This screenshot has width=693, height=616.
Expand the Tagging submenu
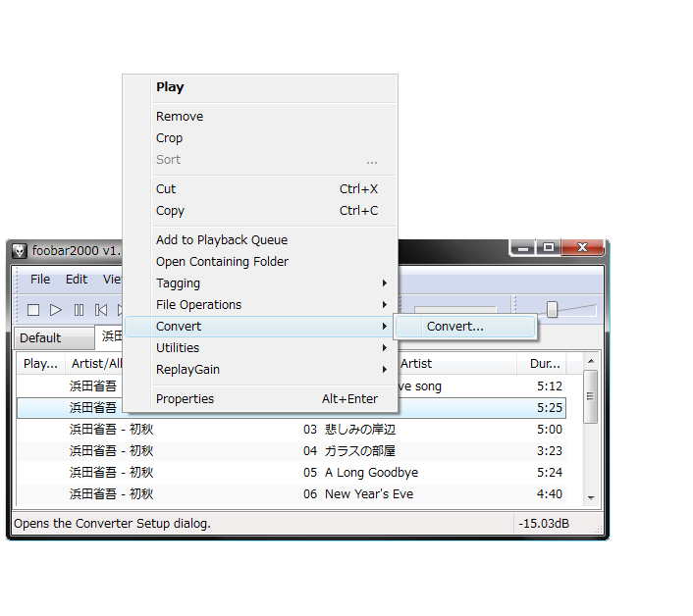(x=260, y=283)
